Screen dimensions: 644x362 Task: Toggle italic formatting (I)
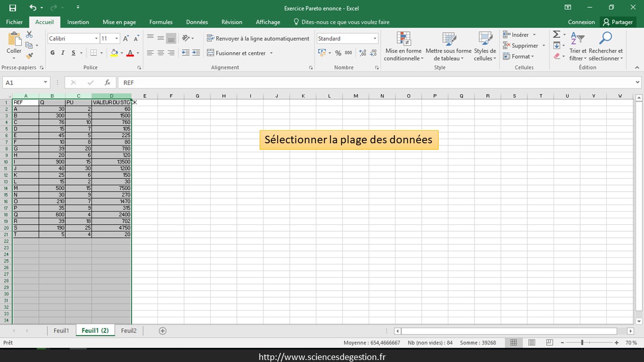[x=63, y=53]
